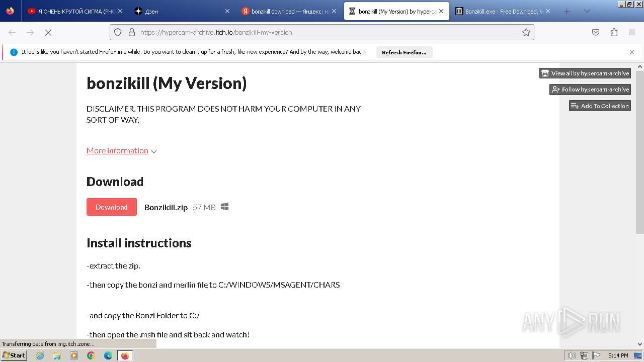
Task: Open File Explorer folder from taskbar
Action: [57, 355]
